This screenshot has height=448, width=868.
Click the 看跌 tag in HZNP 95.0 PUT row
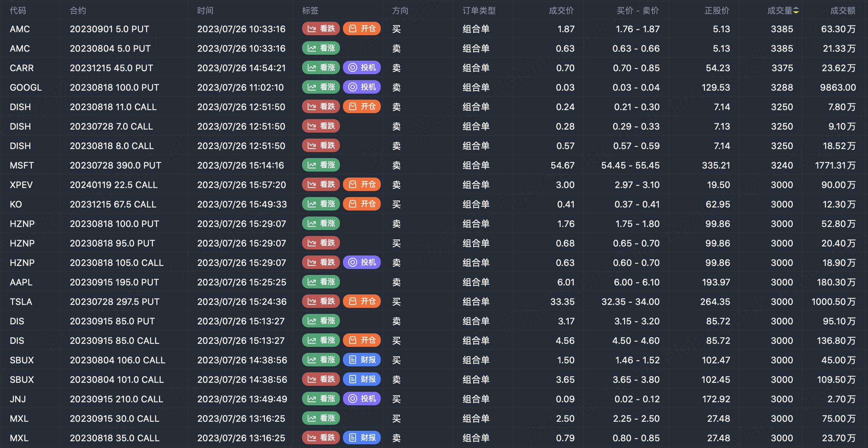click(x=321, y=243)
